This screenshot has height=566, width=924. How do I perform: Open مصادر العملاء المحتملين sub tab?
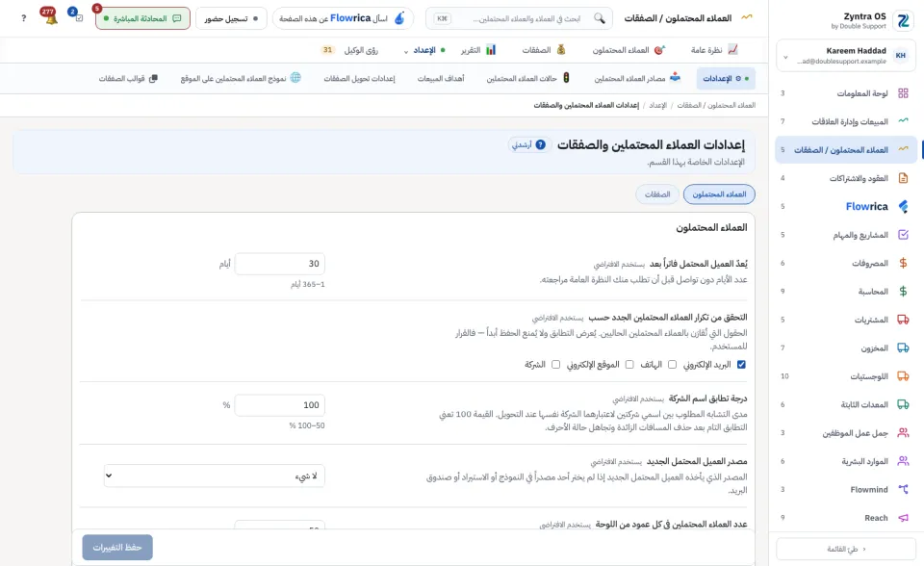(636, 78)
